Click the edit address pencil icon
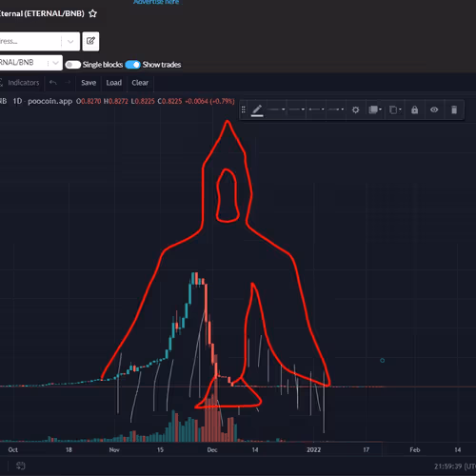The height and width of the screenshot is (476, 476). 90,41
